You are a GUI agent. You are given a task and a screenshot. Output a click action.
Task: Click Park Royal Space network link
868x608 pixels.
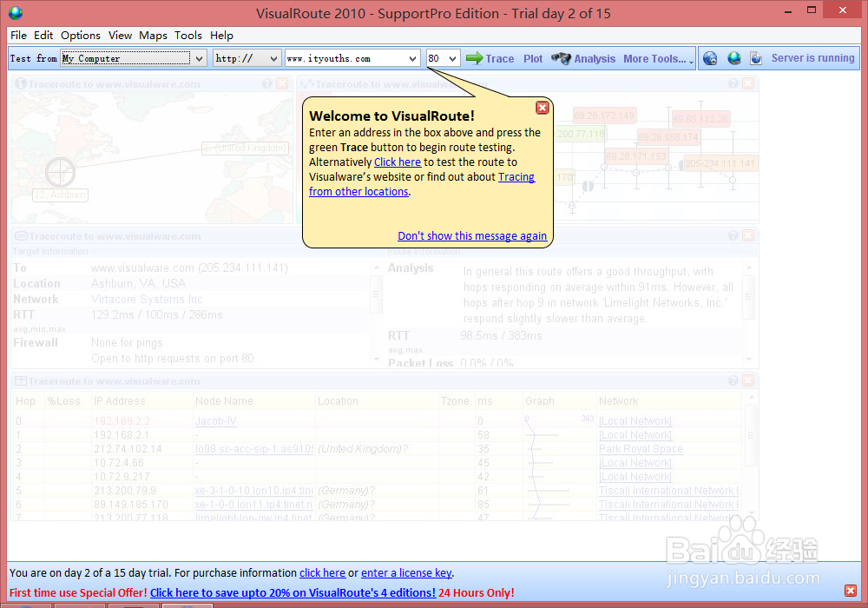(x=641, y=449)
